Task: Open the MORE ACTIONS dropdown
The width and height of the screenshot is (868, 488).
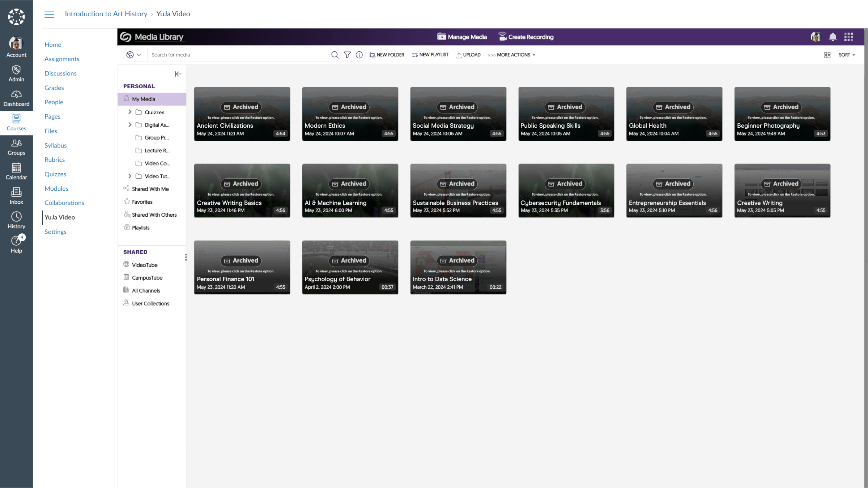Action: click(x=511, y=55)
